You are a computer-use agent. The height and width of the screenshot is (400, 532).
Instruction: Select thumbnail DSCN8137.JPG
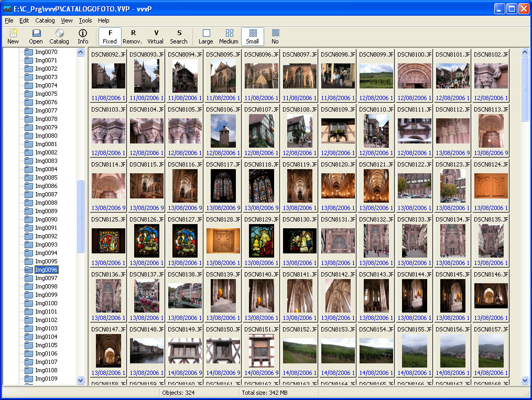coord(147,296)
